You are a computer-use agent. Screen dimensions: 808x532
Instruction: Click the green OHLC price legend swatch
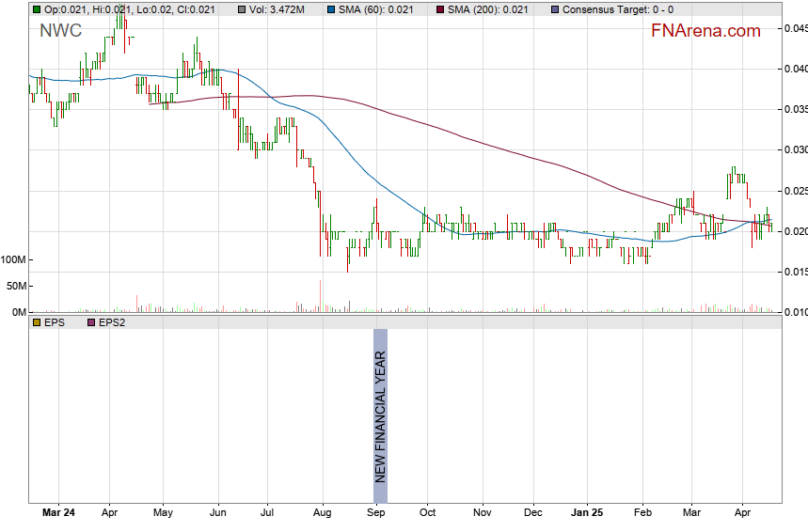[x=36, y=9]
